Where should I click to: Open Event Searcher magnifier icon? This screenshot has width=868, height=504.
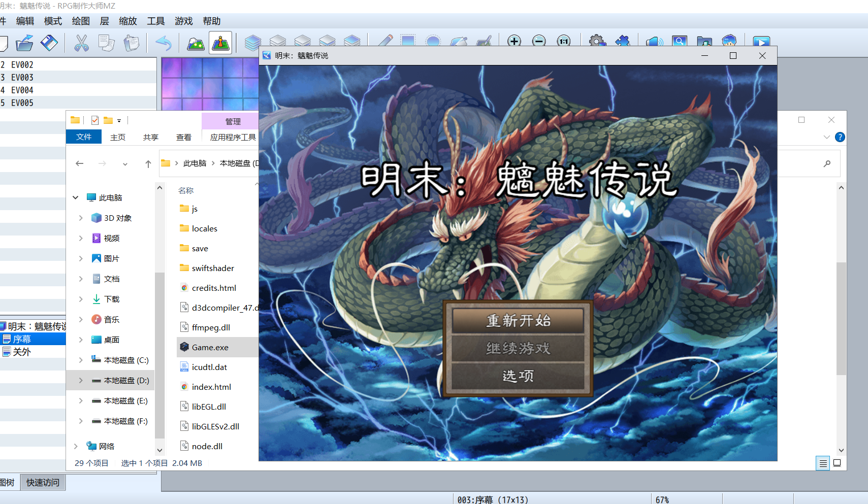pos(679,41)
